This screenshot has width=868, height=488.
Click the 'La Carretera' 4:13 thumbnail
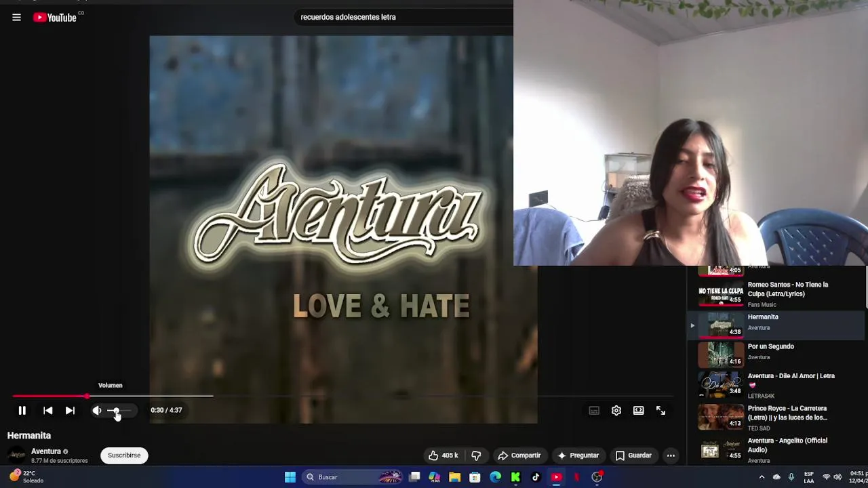[721, 416]
